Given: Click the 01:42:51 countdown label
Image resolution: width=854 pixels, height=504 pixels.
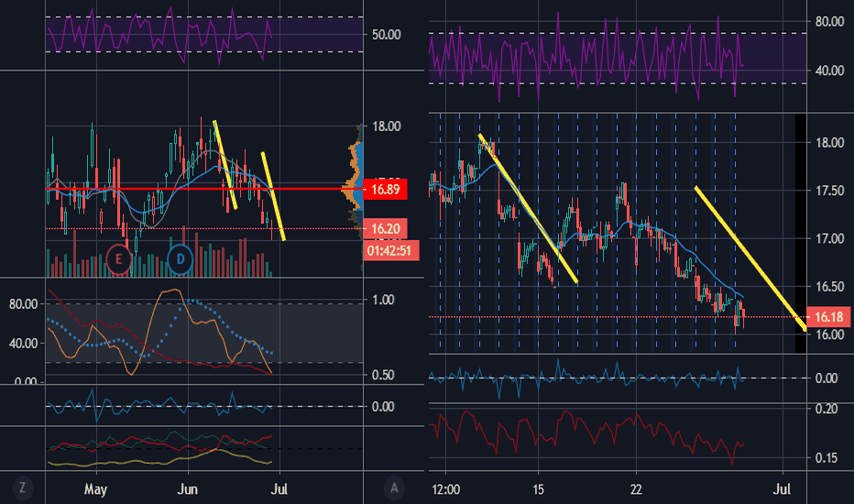Looking at the screenshot, I should tap(390, 250).
